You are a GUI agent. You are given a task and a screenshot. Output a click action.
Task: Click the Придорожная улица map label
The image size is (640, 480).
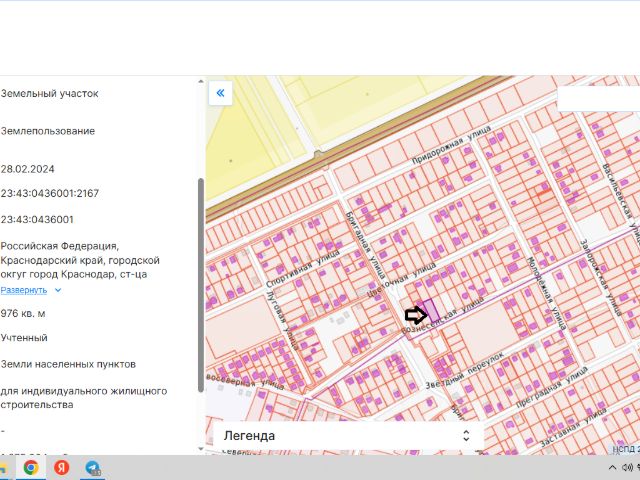tap(451, 145)
